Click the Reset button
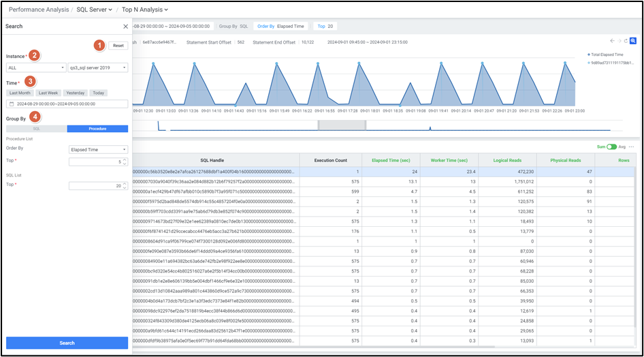 pyautogui.click(x=118, y=45)
